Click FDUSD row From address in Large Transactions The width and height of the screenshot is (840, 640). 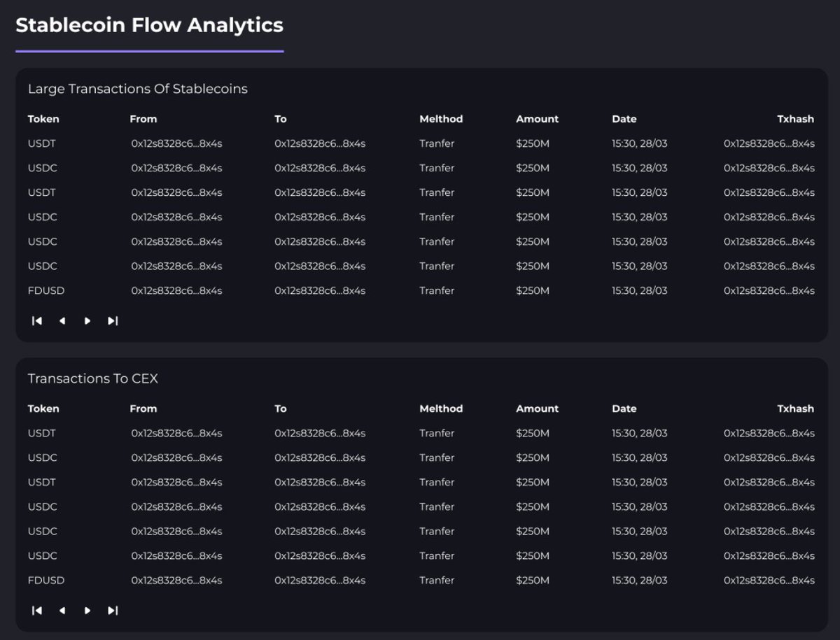pos(176,290)
